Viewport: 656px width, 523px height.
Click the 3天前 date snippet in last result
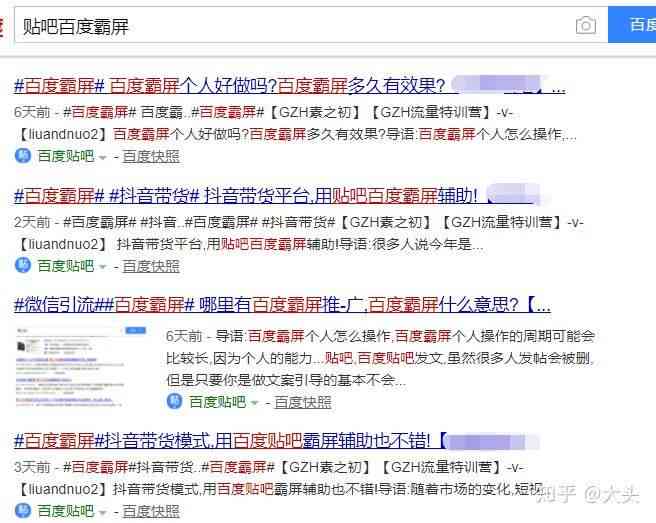[32, 467]
